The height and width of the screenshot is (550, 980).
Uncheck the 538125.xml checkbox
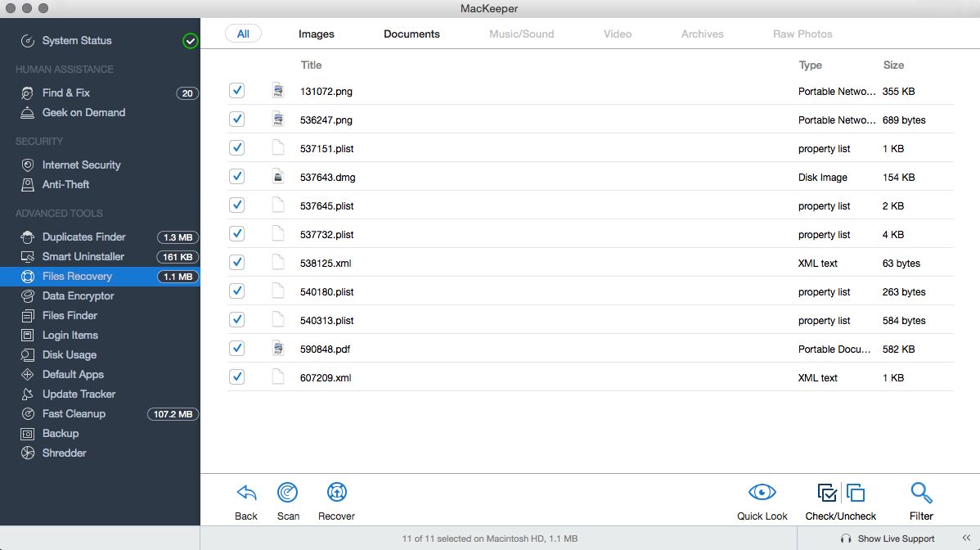tap(237, 263)
